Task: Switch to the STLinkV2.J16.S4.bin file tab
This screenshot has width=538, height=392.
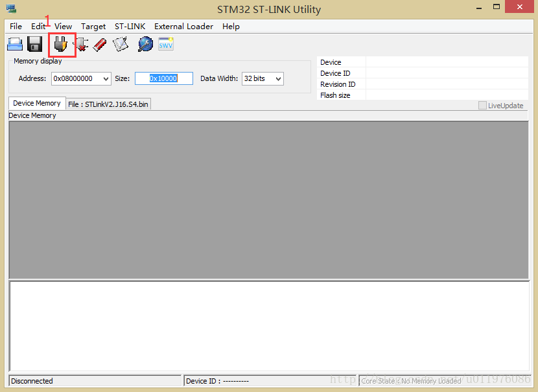Action: pyautogui.click(x=108, y=104)
